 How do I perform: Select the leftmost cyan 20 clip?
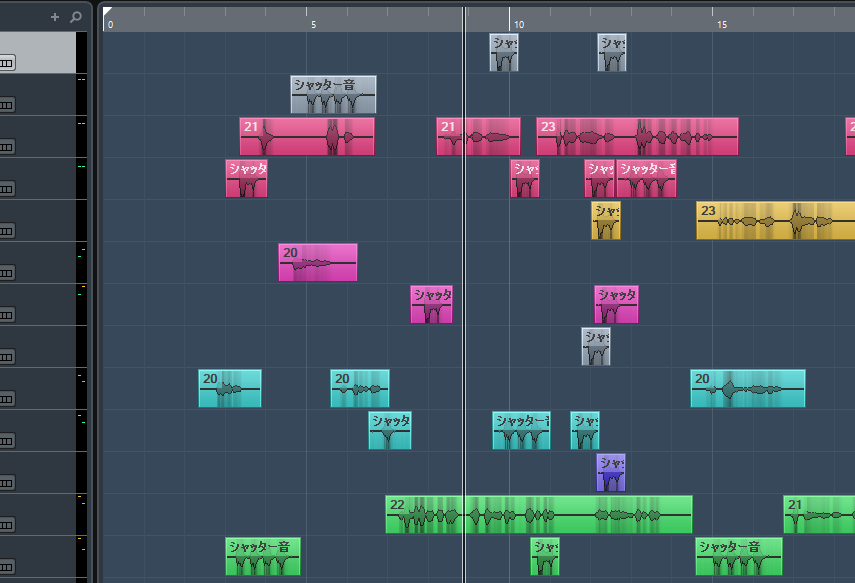(230, 388)
